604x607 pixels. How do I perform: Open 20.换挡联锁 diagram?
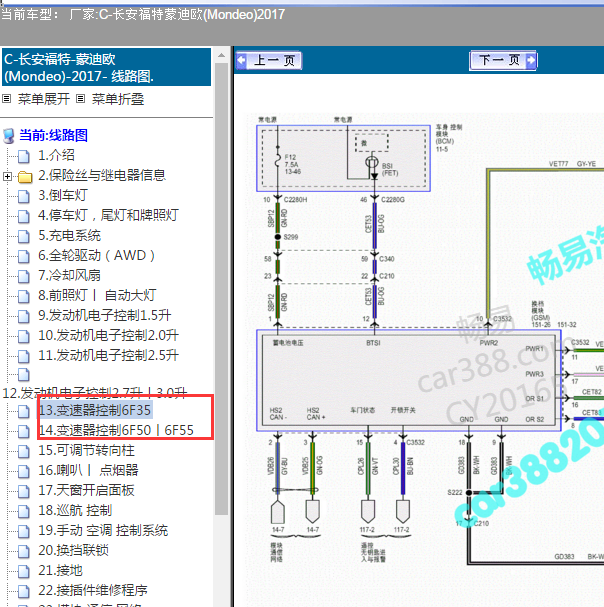click(73, 550)
